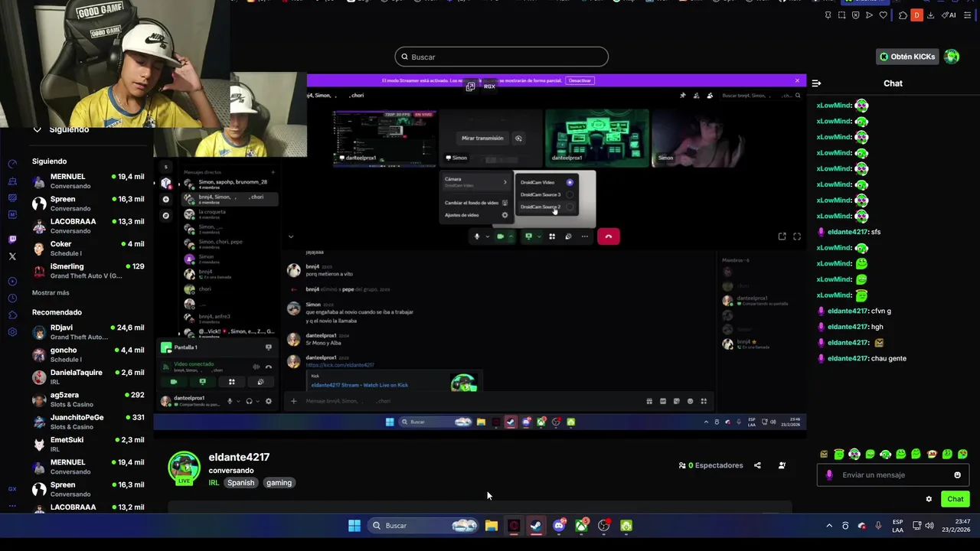Open JuanchitoPeGe recommended channel
The image size is (980, 551).
pos(88,422)
